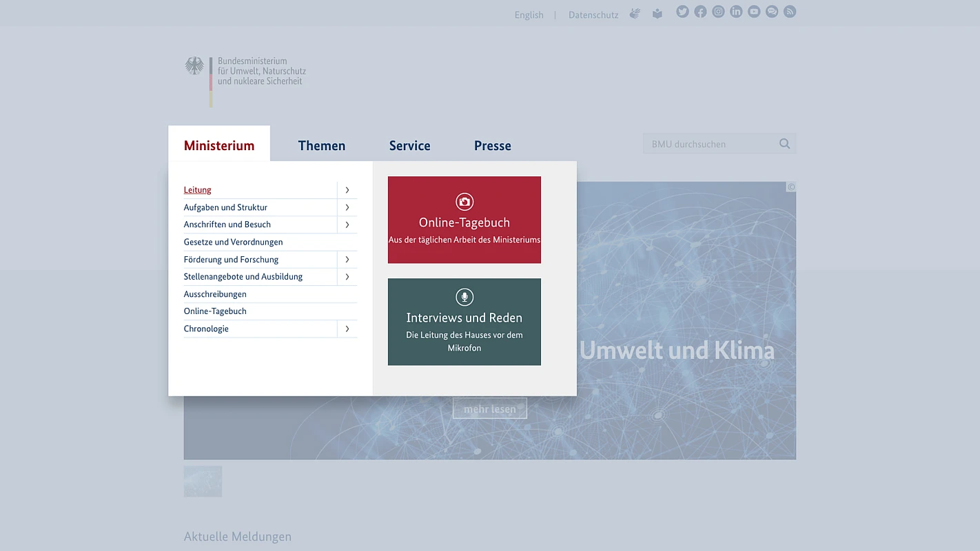This screenshot has height=551, width=980.
Task: Expand Förderung und Forschung chevron
Action: tap(347, 260)
